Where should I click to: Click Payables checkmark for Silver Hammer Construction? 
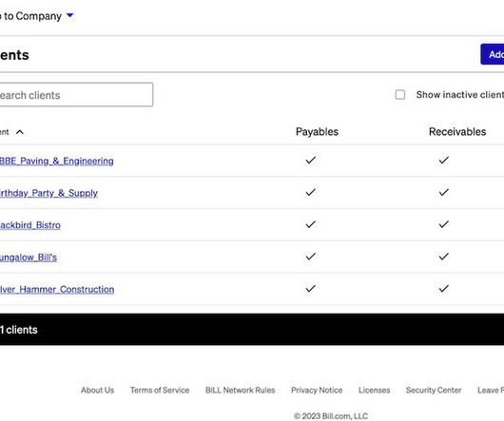[311, 288]
